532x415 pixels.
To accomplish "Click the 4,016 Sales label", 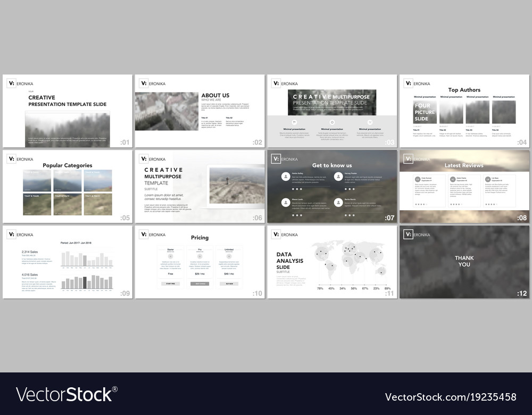I will (30, 275).
